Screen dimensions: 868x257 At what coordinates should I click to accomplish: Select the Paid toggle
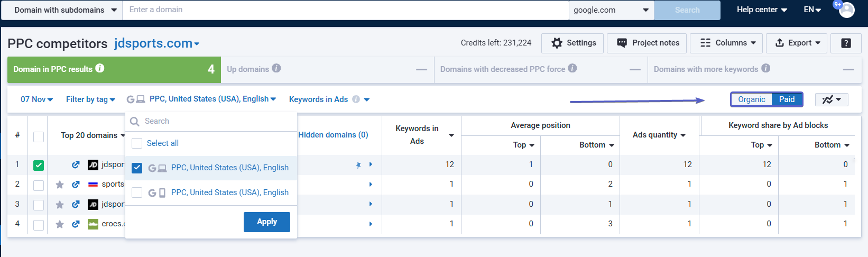point(787,99)
